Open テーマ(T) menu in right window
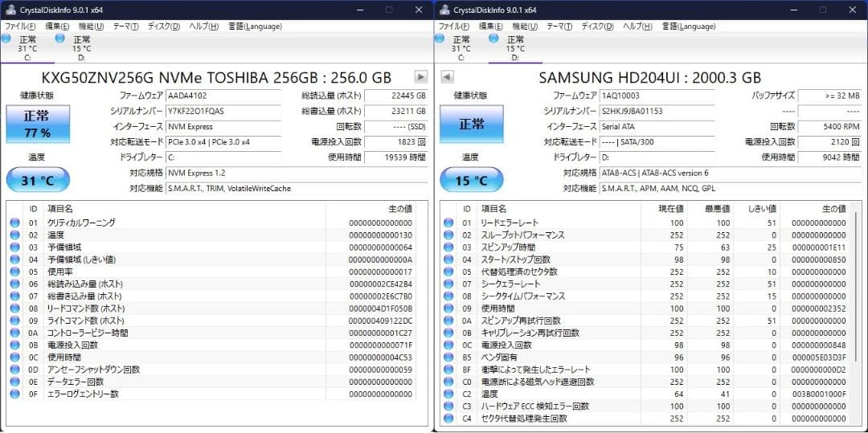868x433 pixels. click(559, 26)
